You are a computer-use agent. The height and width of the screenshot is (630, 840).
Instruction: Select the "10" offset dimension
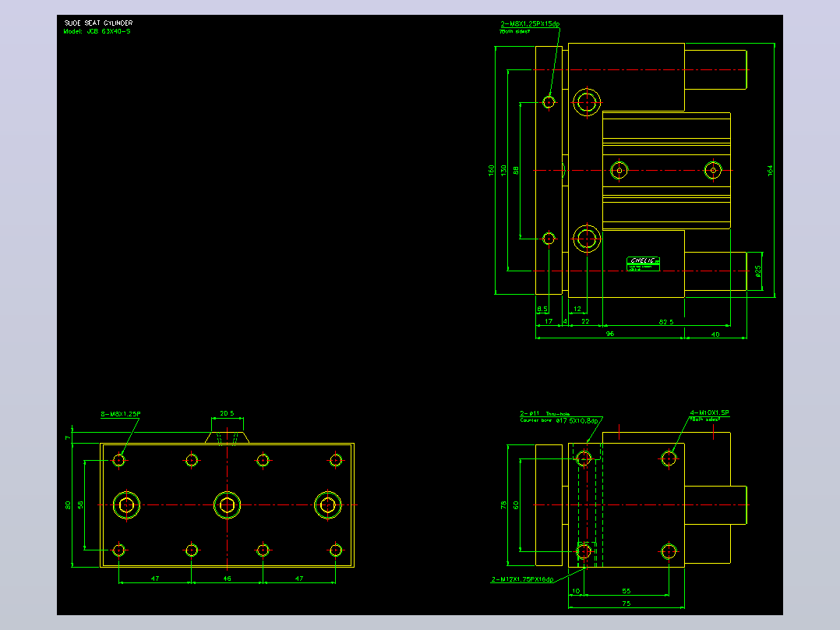[576, 591]
